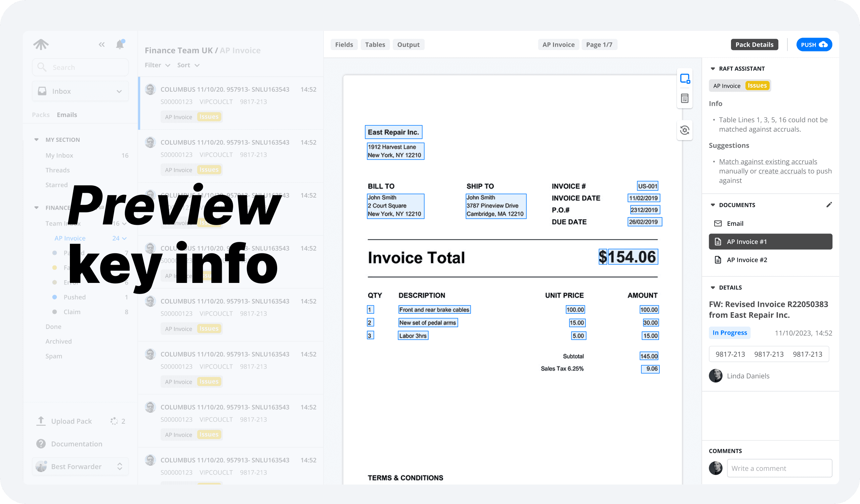The width and height of the screenshot is (860, 504).
Task: Open the Best Forwarder account switcher
Action: coord(80,466)
